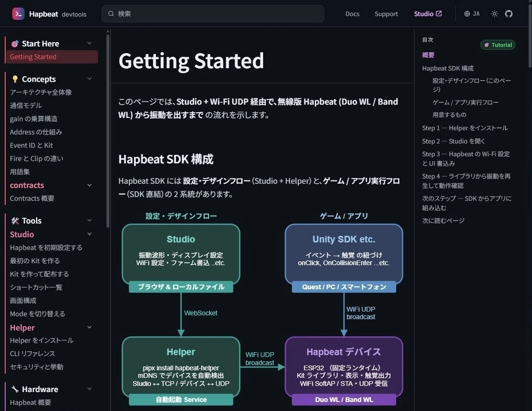Click the sidebar scrollbar thumb
Viewport: 532px width, 411px height.
108,131
